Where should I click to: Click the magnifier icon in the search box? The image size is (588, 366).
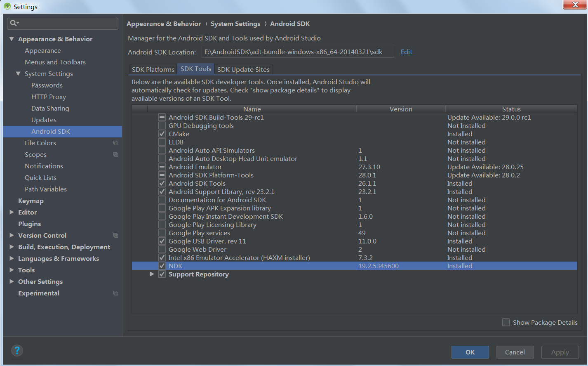click(x=14, y=23)
